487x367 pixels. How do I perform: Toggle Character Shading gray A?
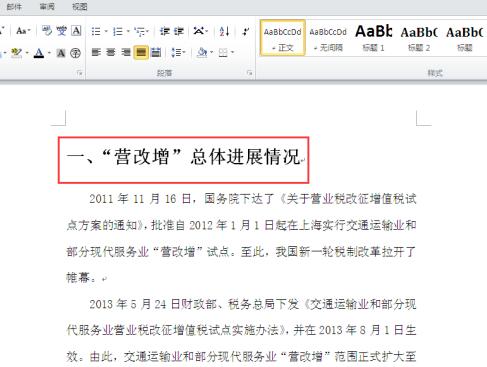(61, 53)
